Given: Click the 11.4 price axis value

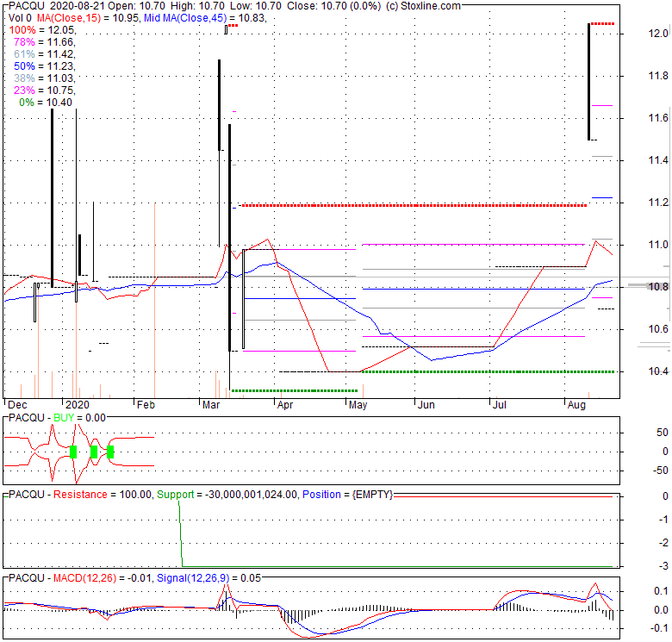Looking at the screenshot, I should [x=658, y=160].
